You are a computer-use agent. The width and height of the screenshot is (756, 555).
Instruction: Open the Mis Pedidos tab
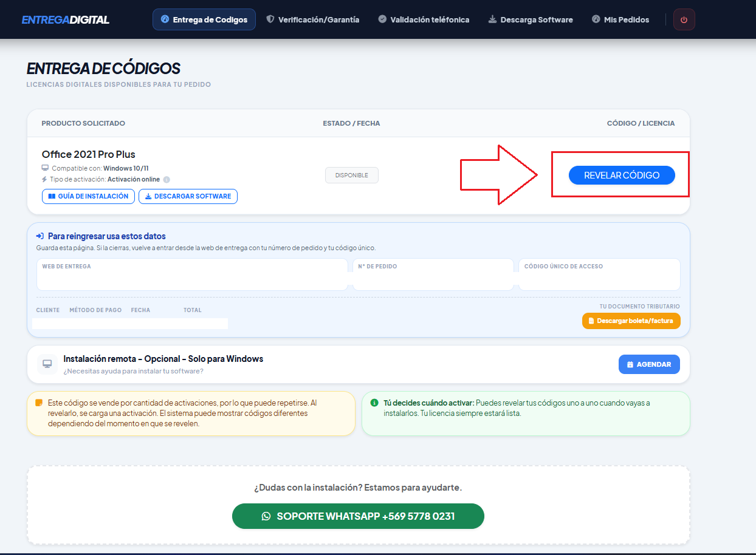coord(620,19)
